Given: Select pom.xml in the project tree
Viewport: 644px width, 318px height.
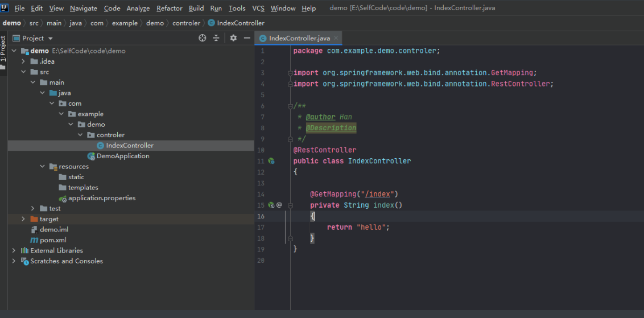Looking at the screenshot, I should (53, 240).
